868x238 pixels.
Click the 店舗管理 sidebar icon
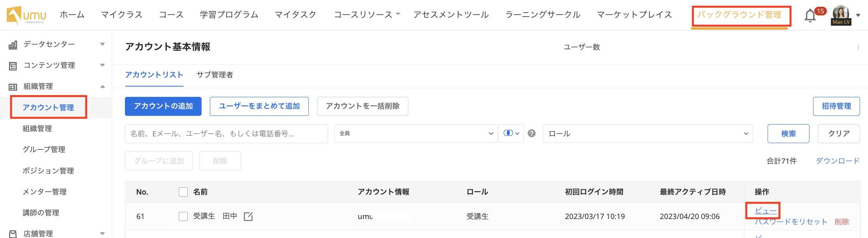coord(13,234)
